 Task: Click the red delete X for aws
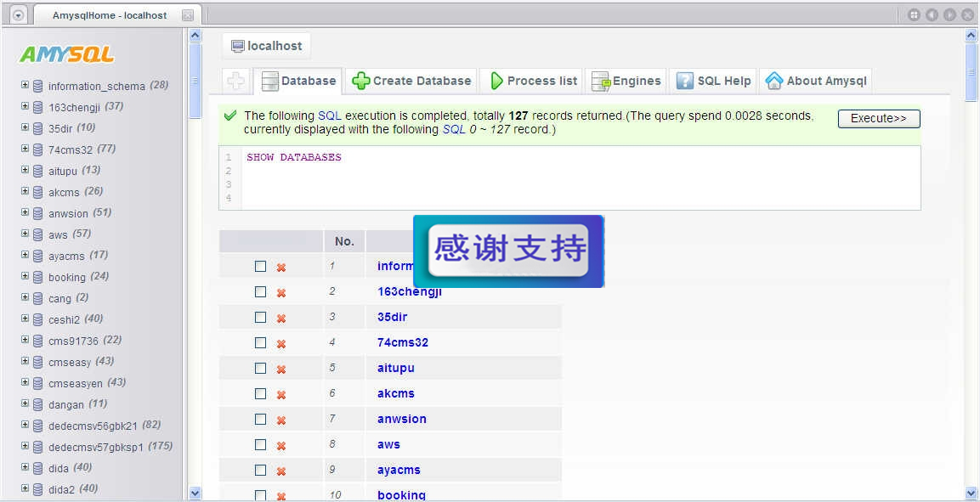pyautogui.click(x=281, y=447)
